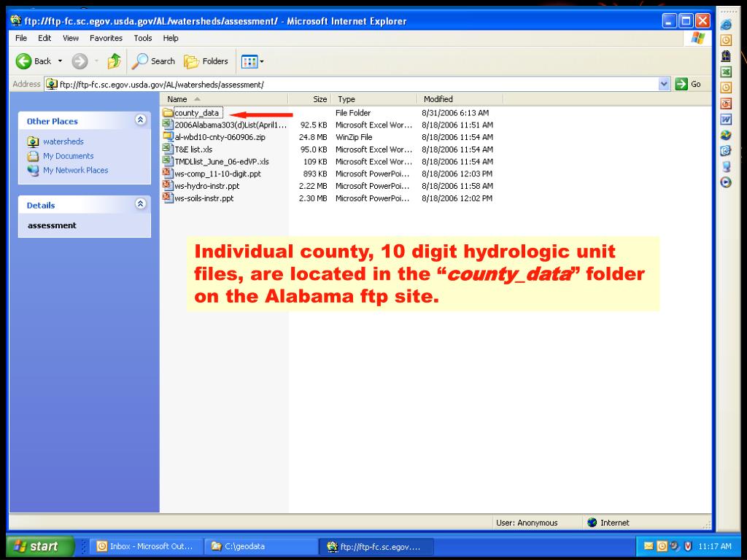Open the Edit menu
747x560 pixels.
(x=44, y=38)
